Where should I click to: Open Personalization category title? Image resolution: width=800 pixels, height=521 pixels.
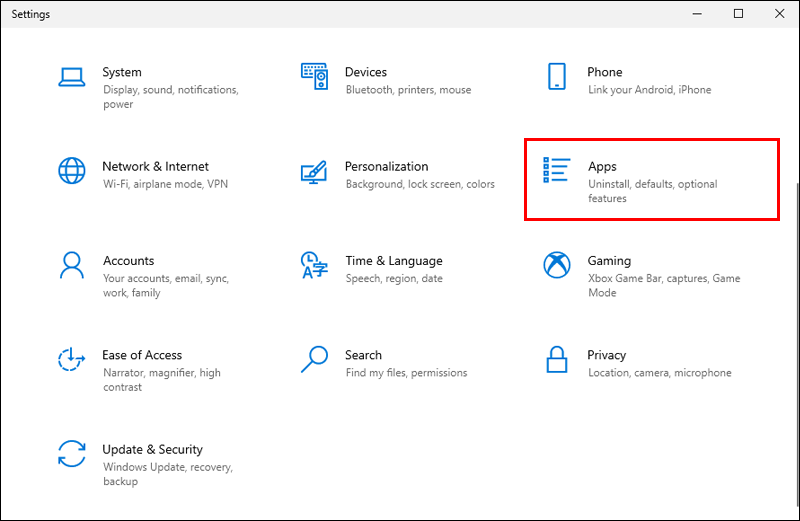point(386,166)
